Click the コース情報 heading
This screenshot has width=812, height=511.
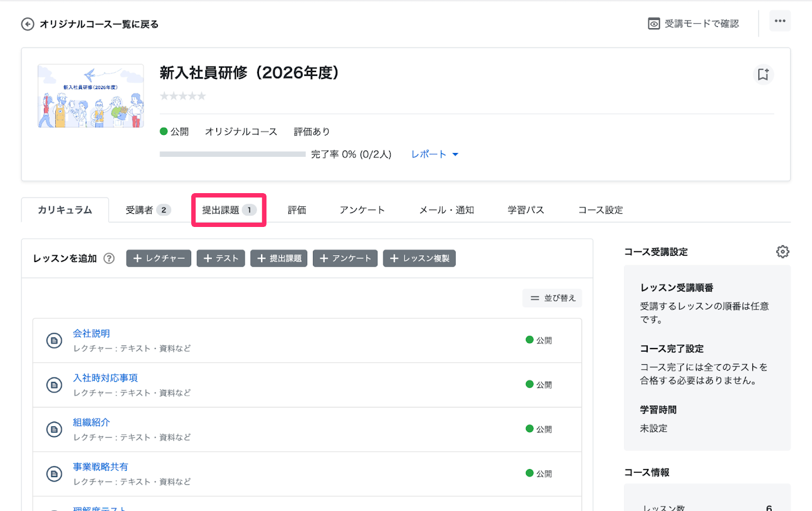tap(646, 472)
